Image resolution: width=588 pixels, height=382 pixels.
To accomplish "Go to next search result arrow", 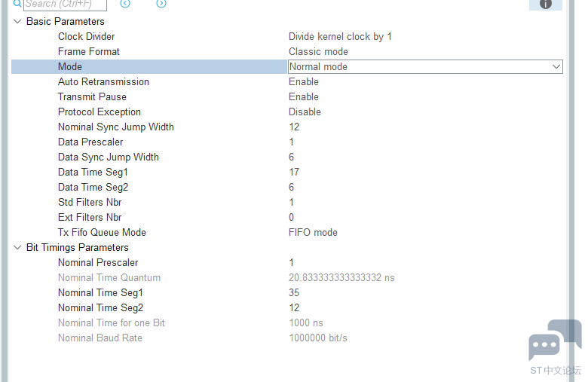I will click(x=161, y=3).
